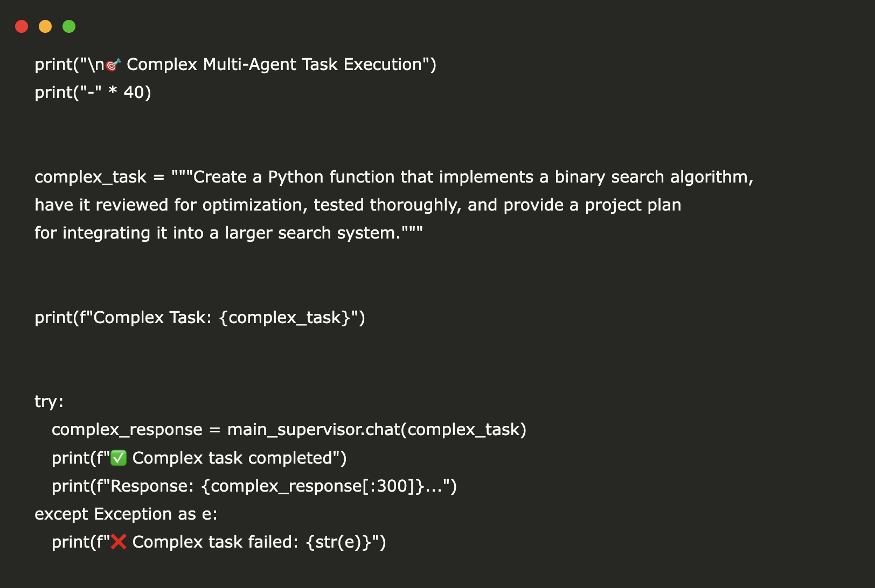Image resolution: width=875 pixels, height=588 pixels.
Task: Click 'except Exception as e' line
Action: tap(126, 514)
